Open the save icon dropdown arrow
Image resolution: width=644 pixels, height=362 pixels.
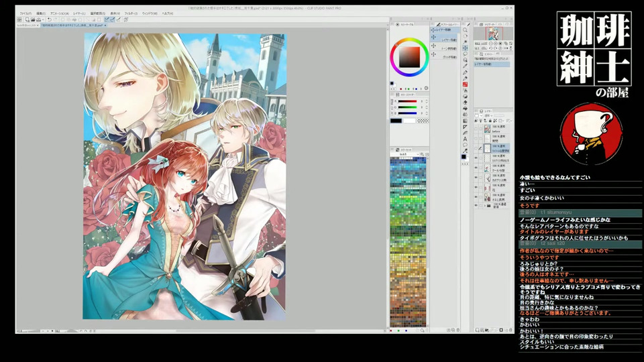click(43, 19)
